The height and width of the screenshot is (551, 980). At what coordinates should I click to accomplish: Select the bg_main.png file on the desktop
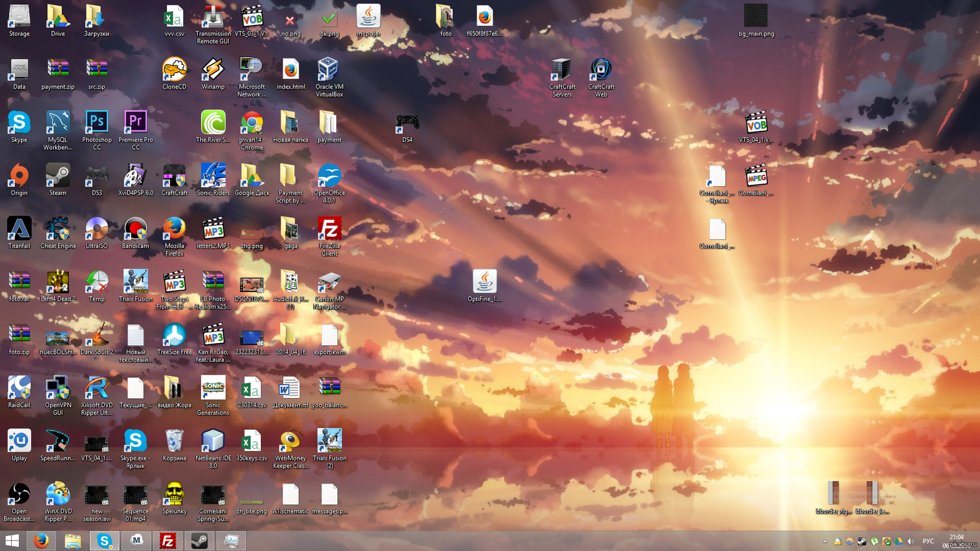[x=756, y=21]
